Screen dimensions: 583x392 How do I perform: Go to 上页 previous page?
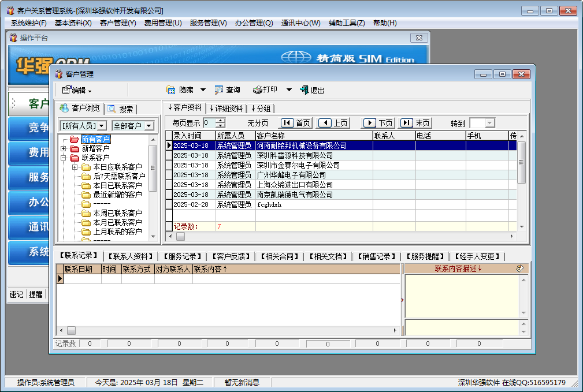pyautogui.click(x=333, y=123)
